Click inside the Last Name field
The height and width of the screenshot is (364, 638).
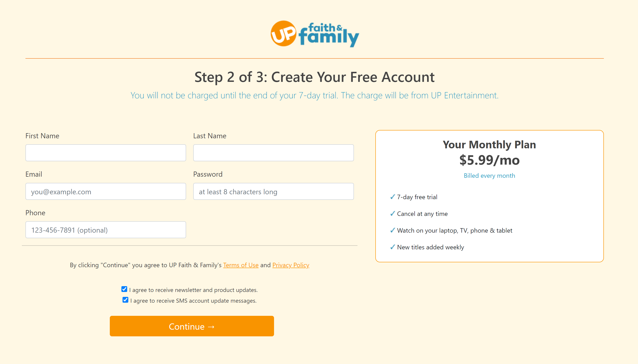pos(273,153)
